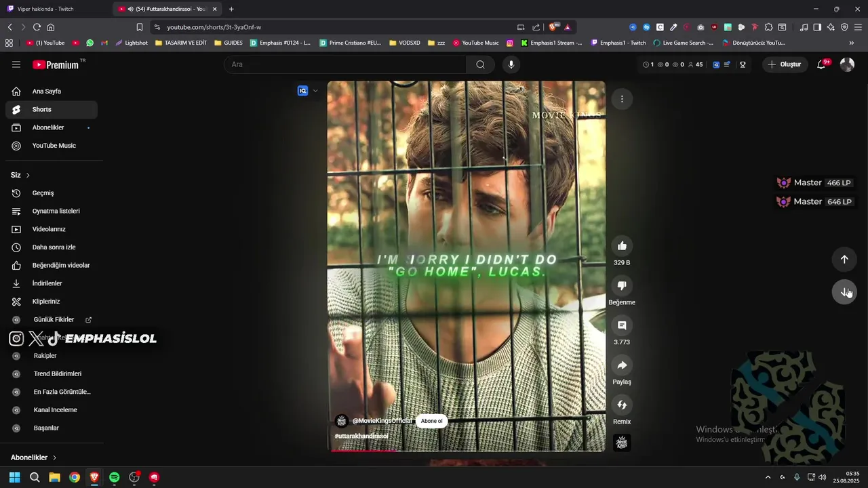Open the account avatar menu
Viewport: 868px width, 488px height.
[847, 64]
